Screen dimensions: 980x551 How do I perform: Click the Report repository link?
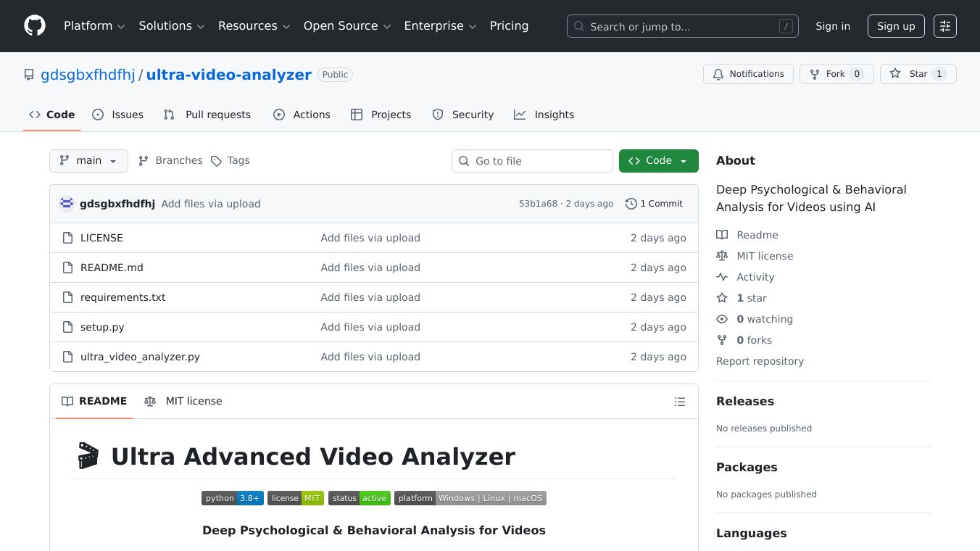pos(760,361)
